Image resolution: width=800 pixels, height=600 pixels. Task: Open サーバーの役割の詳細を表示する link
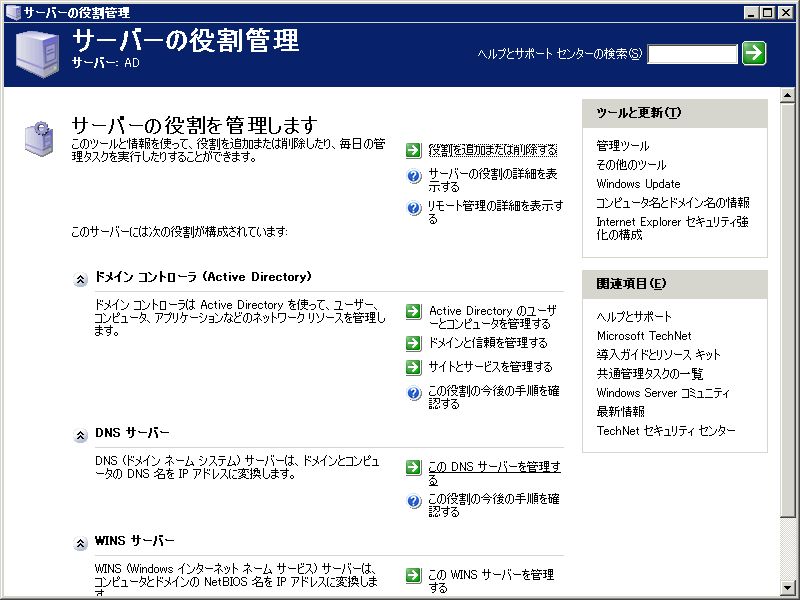(x=492, y=180)
